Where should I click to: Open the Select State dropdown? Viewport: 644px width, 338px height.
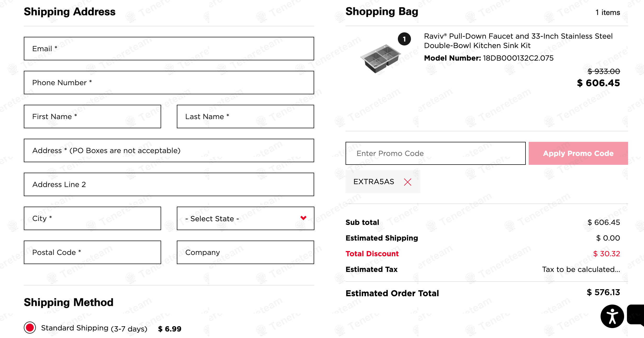[x=245, y=218]
